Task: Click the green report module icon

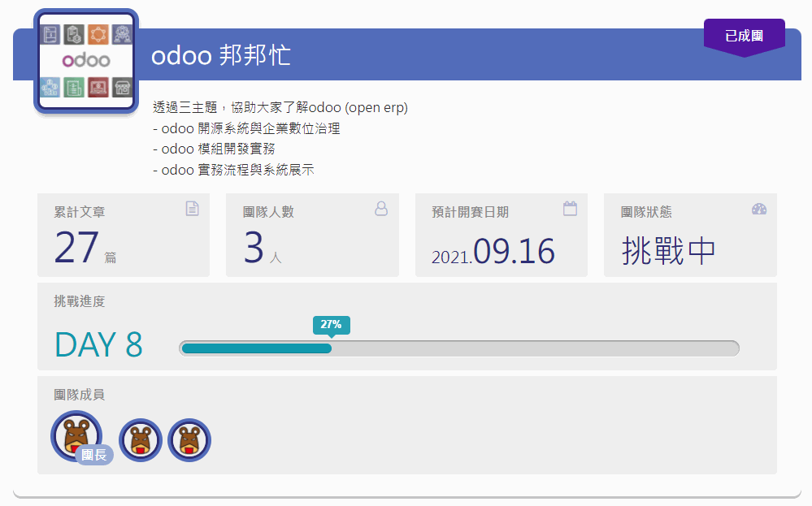Action: (74, 86)
